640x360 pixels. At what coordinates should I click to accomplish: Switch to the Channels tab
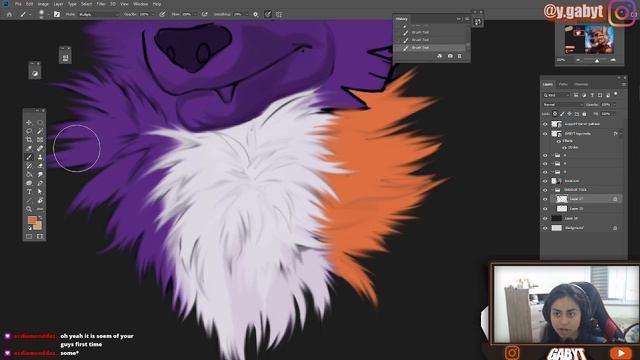tap(581, 84)
